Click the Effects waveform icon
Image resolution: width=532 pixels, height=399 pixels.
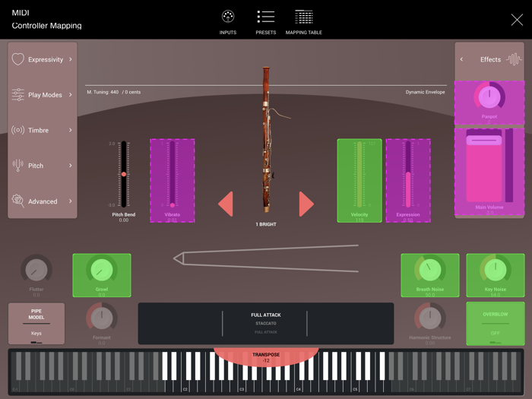514,59
